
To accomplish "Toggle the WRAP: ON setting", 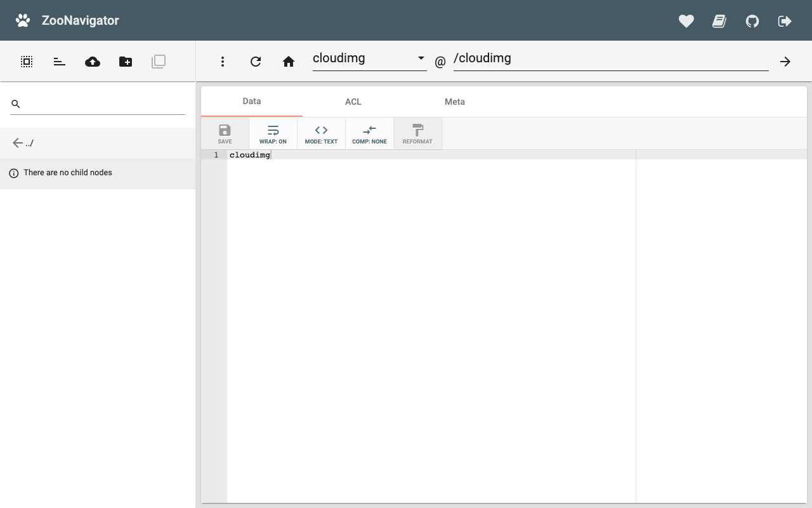I will [x=273, y=133].
